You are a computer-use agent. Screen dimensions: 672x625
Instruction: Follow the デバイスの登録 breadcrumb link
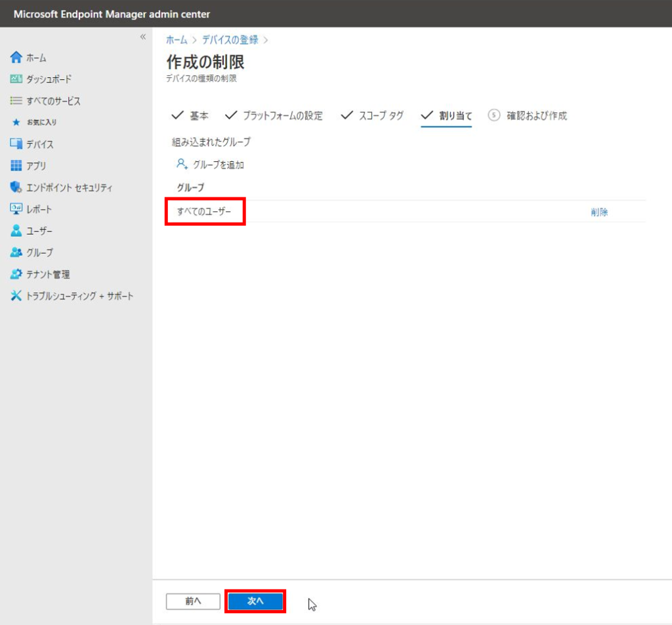230,40
